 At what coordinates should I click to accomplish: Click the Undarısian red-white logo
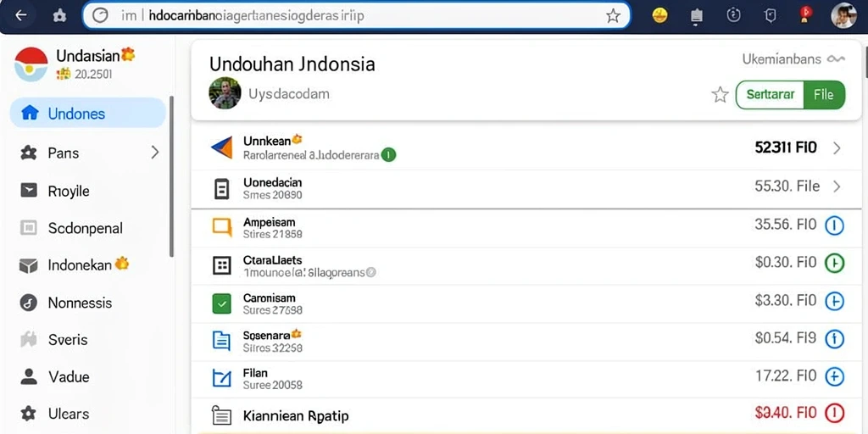click(x=31, y=64)
